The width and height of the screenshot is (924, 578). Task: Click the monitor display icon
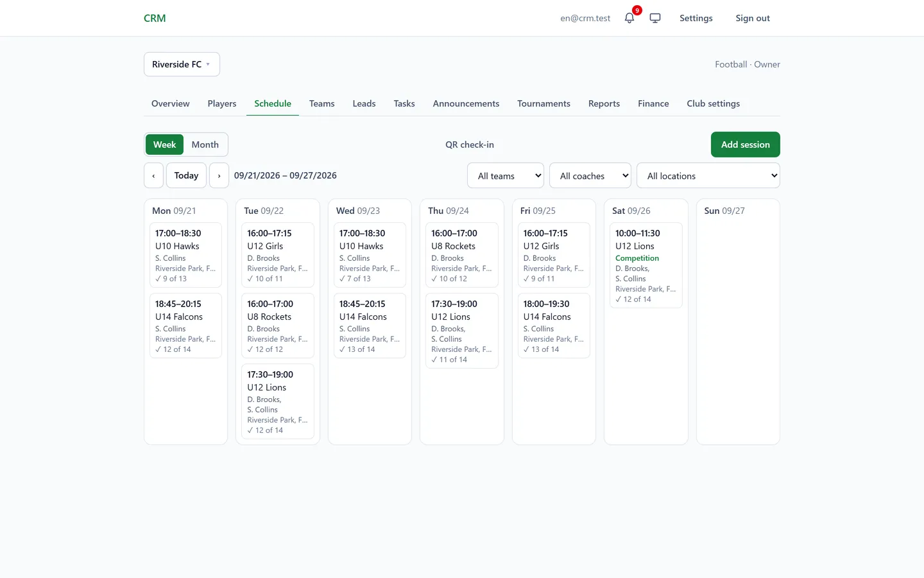tap(655, 18)
